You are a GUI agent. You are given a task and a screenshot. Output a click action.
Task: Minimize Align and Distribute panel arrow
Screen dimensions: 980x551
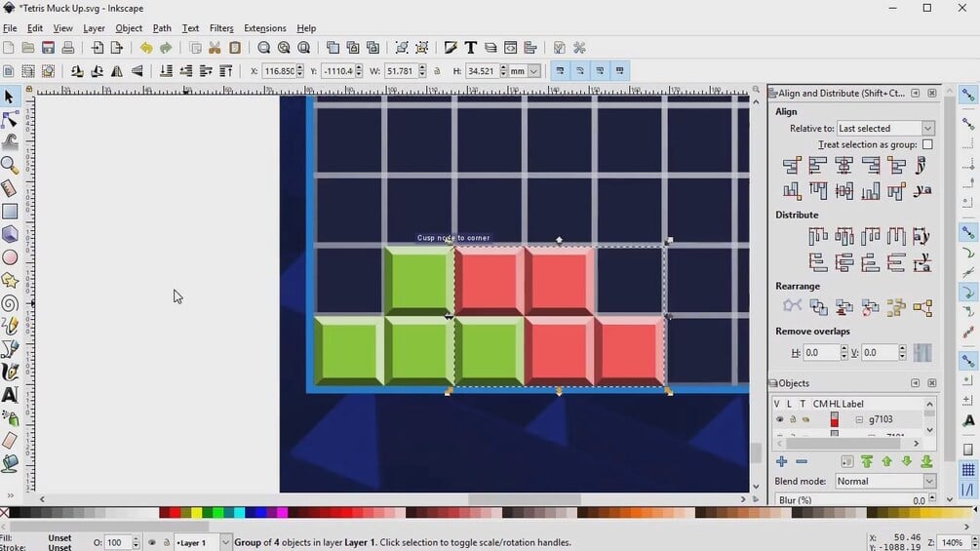pyautogui.click(x=915, y=93)
